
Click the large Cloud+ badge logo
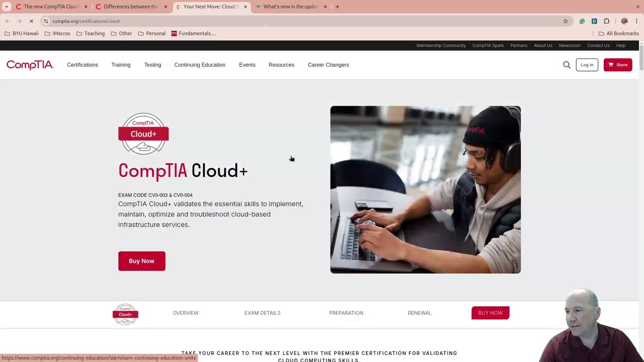pos(143,134)
